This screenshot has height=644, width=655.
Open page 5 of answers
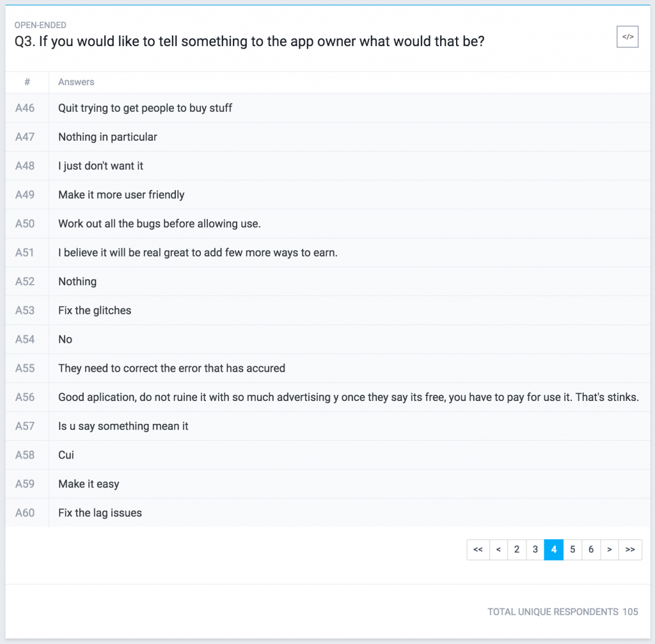572,549
